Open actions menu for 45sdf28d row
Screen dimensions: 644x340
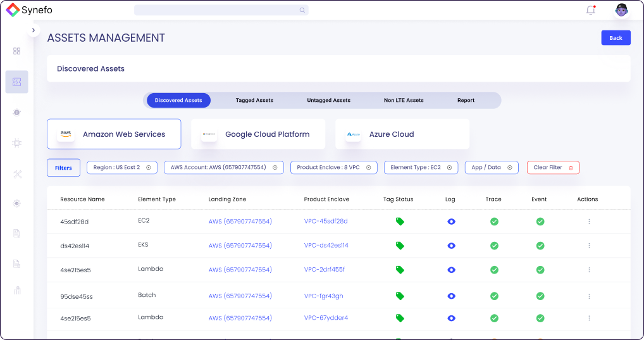pos(589,222)
